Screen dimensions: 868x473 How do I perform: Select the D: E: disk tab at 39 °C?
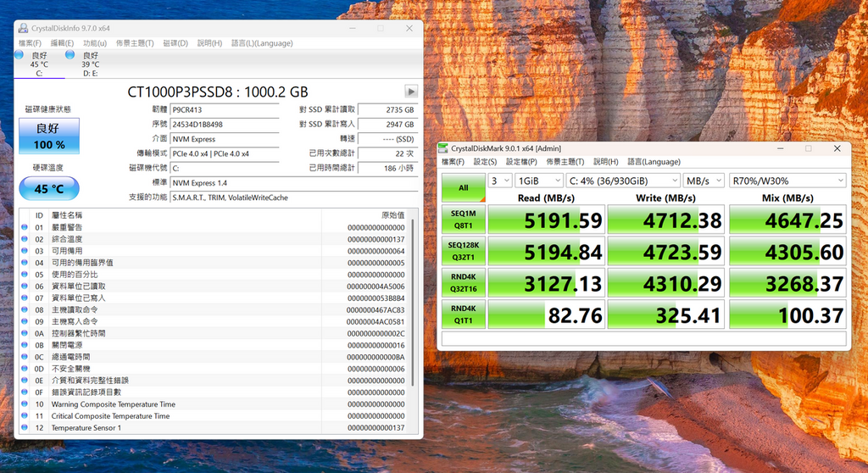90,64
